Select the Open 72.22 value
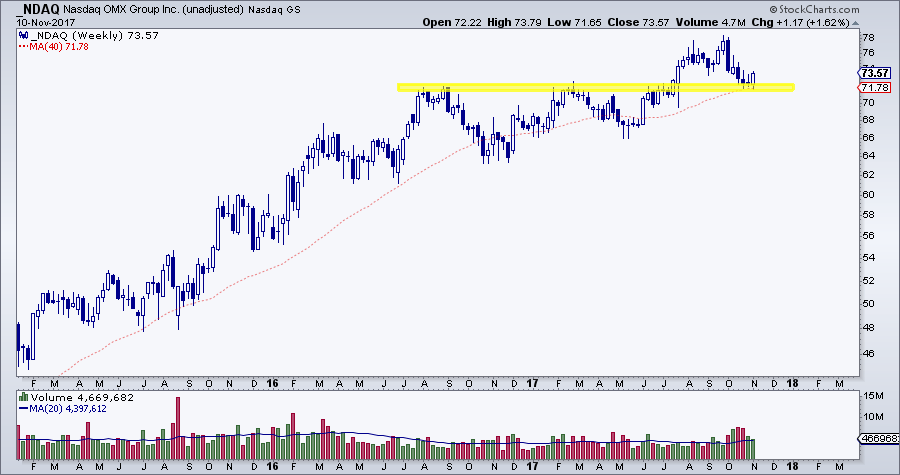This screenshot has height=475, width=900. pyautogui.click(x=452, y=22)
